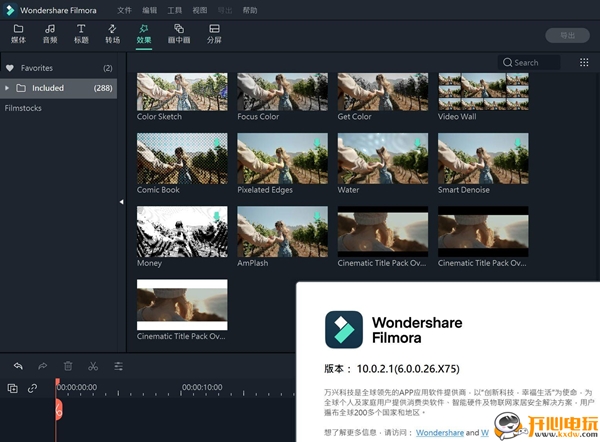Screen dimensions: 600x442
Task: Click the delete trash icon
Action: [68, 366]
